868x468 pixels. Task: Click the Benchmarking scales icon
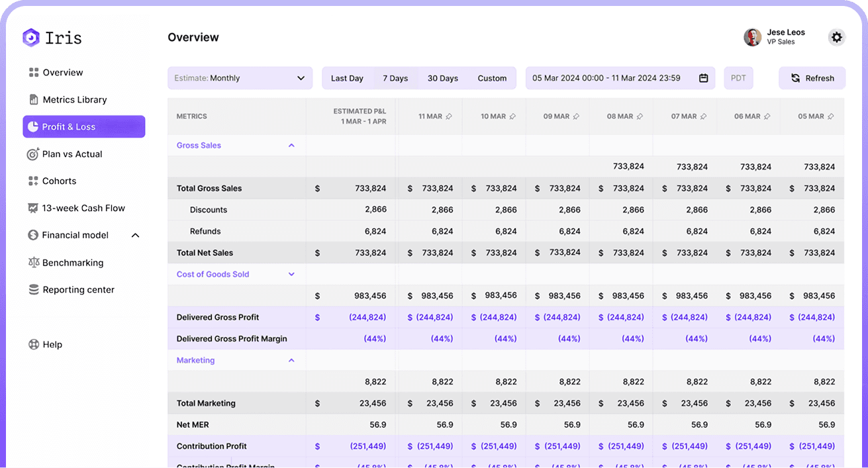(x=34, y=263)
